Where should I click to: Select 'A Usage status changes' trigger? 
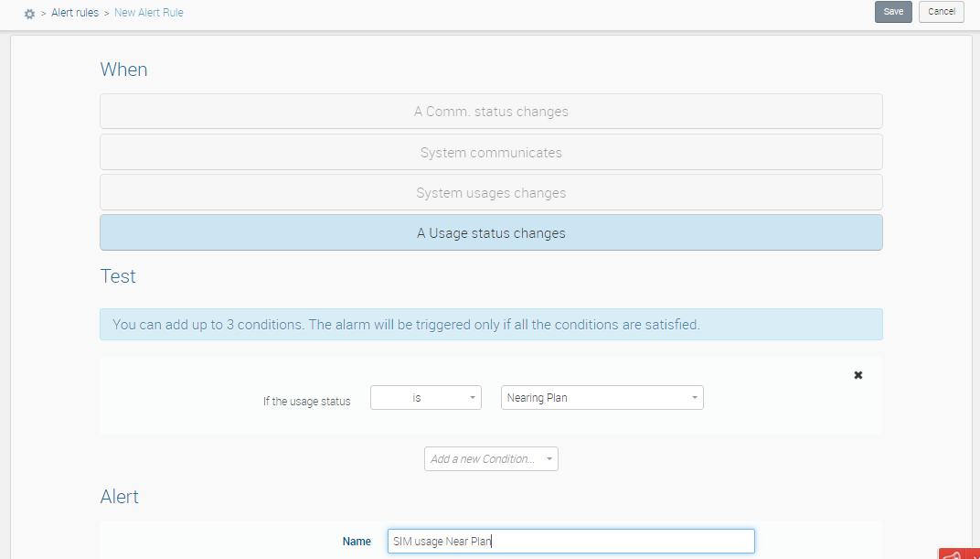tap(491, 233)
